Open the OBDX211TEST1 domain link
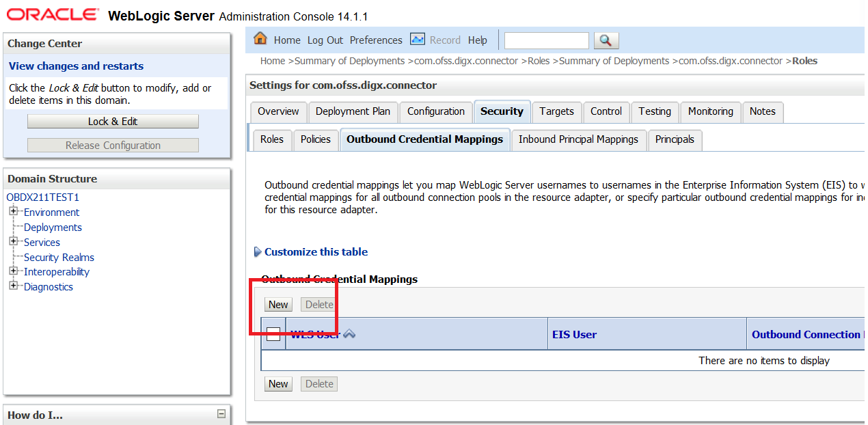868x425 pixels. [x=43, y=197]
